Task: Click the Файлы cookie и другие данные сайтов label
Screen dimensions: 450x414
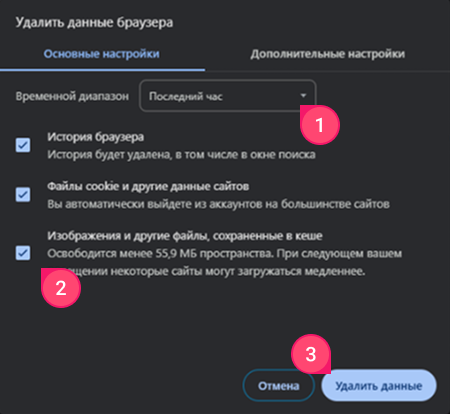Action: coord(148,186)
